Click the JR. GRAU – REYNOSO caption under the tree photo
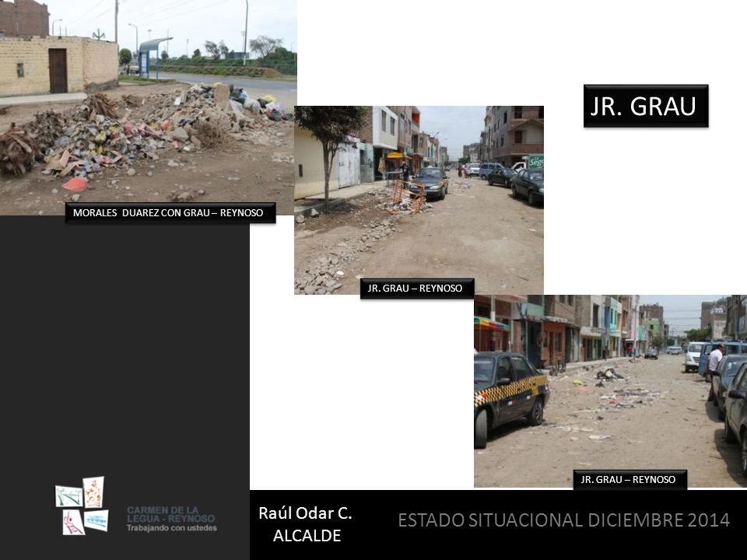Image resolution: width=747 pixels, height=560 pixels. point(417,288)
